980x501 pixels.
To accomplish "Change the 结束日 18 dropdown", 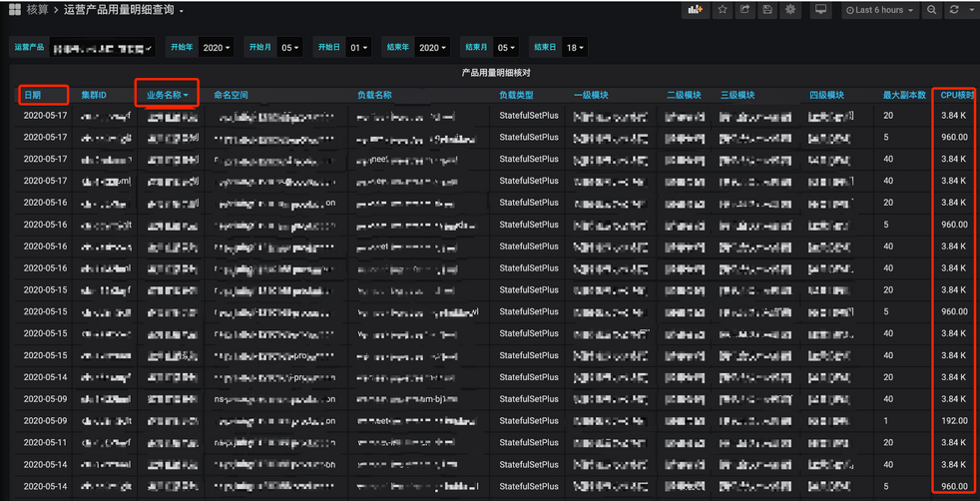I will (573, 48).
